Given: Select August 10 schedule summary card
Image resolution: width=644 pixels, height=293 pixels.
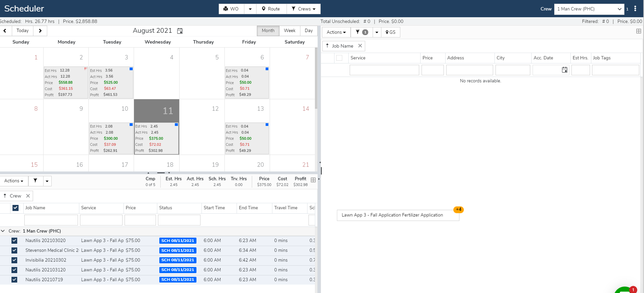Looking at the screenshot, I should click(111, 138).
